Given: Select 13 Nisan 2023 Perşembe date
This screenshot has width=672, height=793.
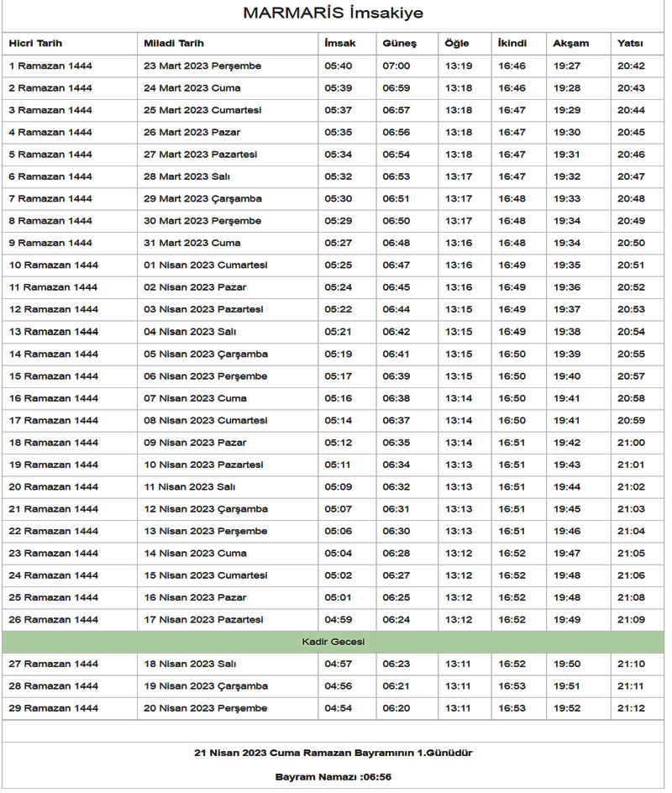Looking at the screenshot, I should click(x=205, y=532).
